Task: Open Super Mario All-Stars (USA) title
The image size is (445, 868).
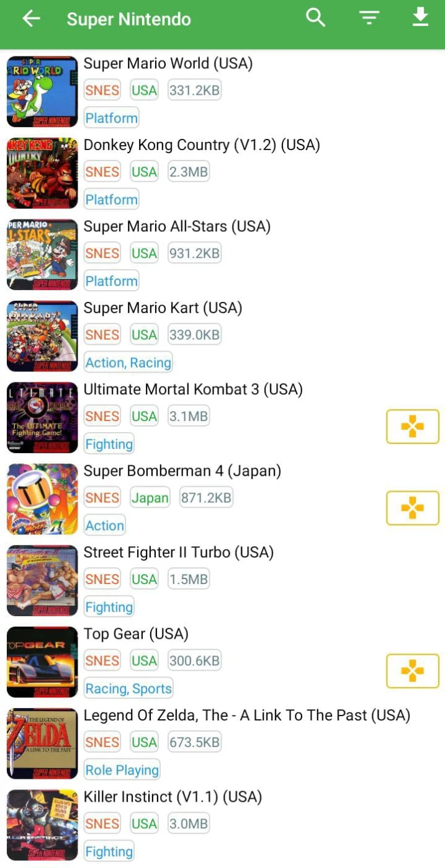Action: [x=177, y=226]
